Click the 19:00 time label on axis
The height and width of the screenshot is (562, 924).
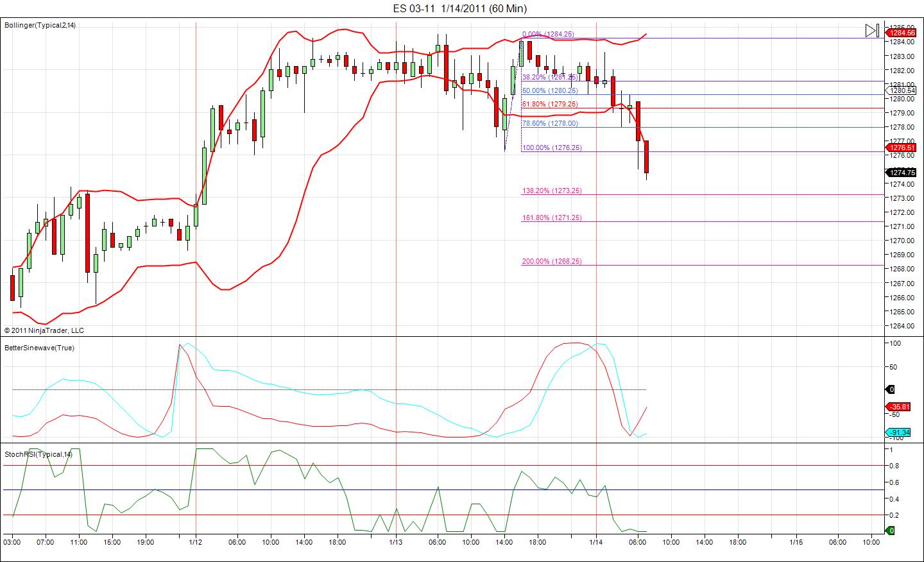point(145,542)
